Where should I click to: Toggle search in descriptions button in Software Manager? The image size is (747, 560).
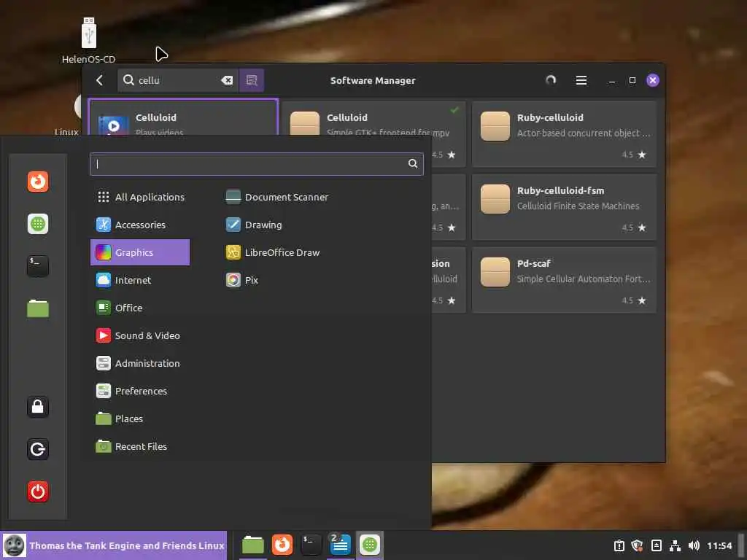pyautogui.click(x=252, y=80)
